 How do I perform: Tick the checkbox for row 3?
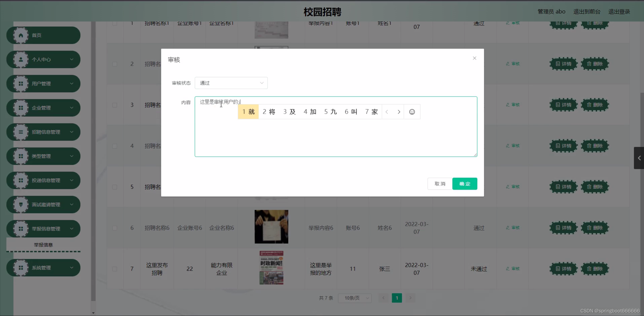click(115, 105)
